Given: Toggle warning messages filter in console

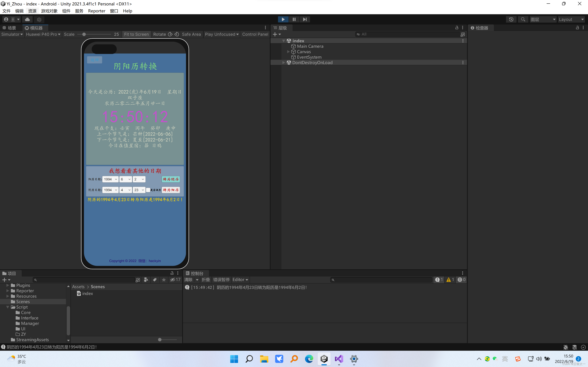Looking at the screenshot, I should click(450, 280).
